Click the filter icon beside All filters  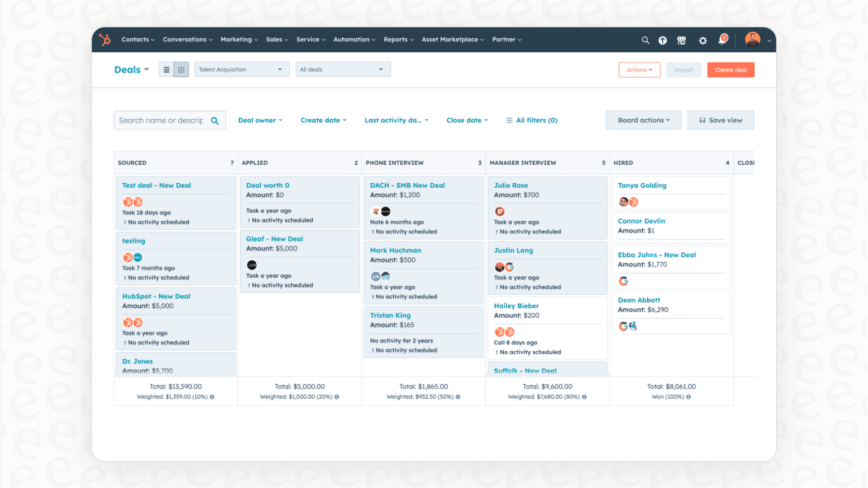point(509,120)
